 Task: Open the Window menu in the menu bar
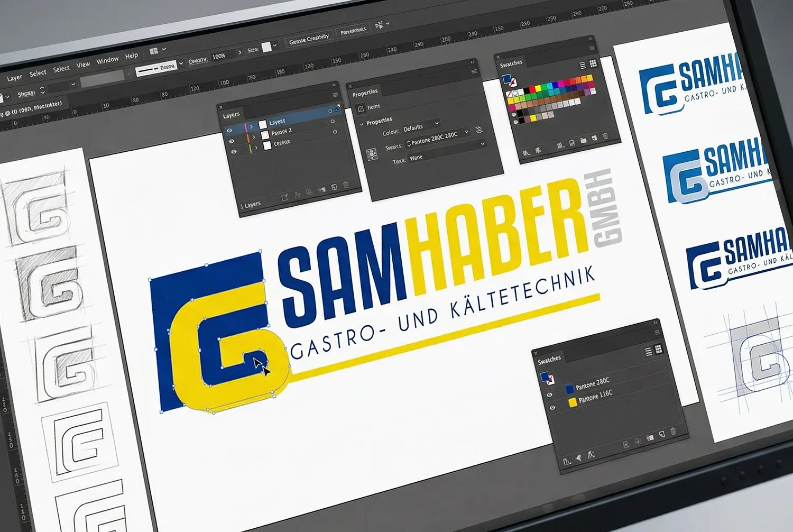[x=107, y=60]
